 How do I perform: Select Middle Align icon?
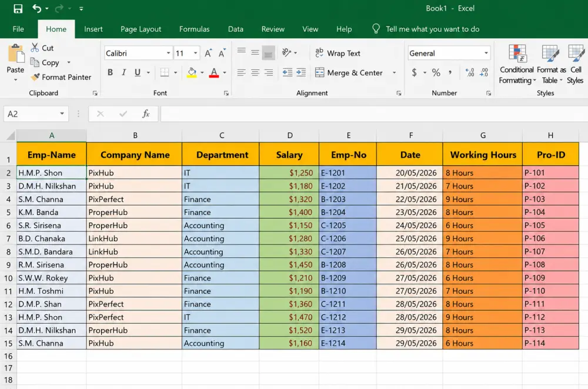click(x=255, y=52)
